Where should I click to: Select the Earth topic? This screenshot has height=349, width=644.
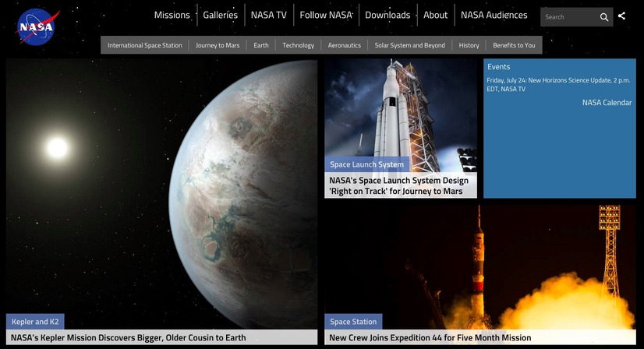[x=261, y=45]
